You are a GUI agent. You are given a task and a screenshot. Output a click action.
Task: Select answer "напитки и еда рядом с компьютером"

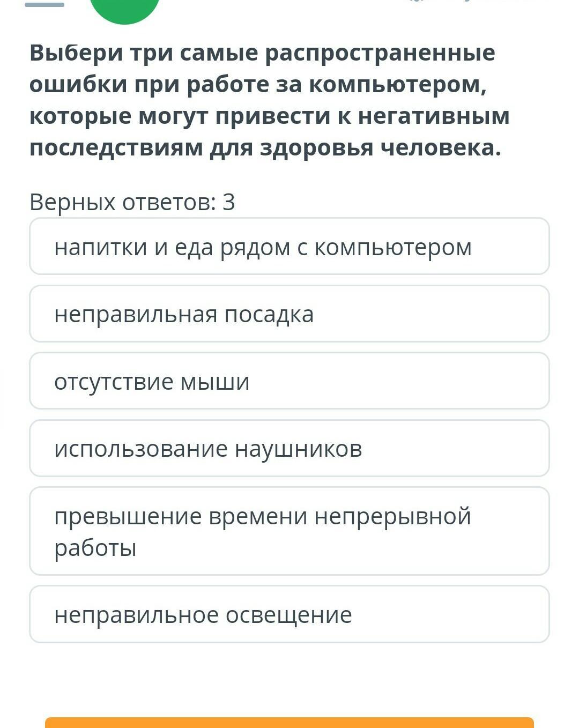(x=289, y=246)
